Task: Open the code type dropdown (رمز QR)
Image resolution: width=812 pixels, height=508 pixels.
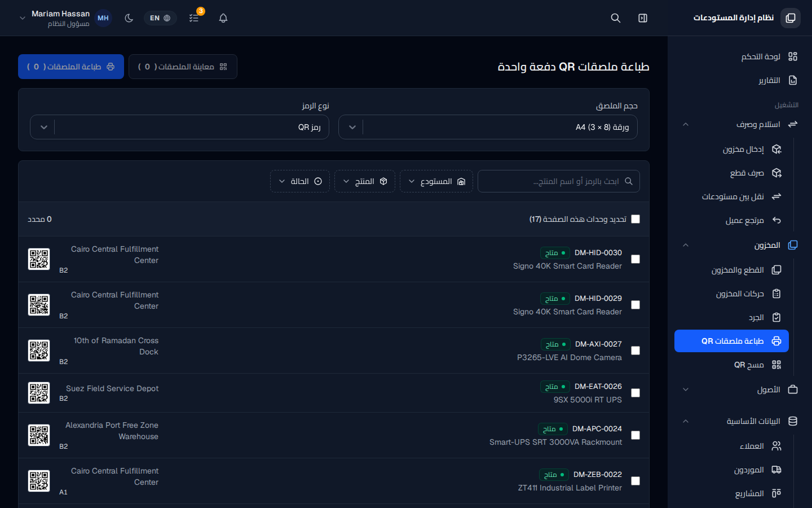Action: [179, 127]
